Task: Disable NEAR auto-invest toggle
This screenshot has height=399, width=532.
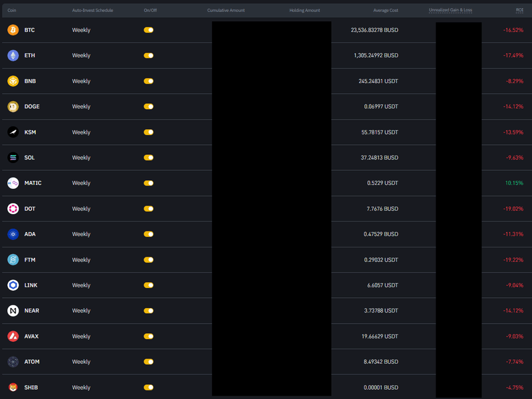Action: point(148,311)
